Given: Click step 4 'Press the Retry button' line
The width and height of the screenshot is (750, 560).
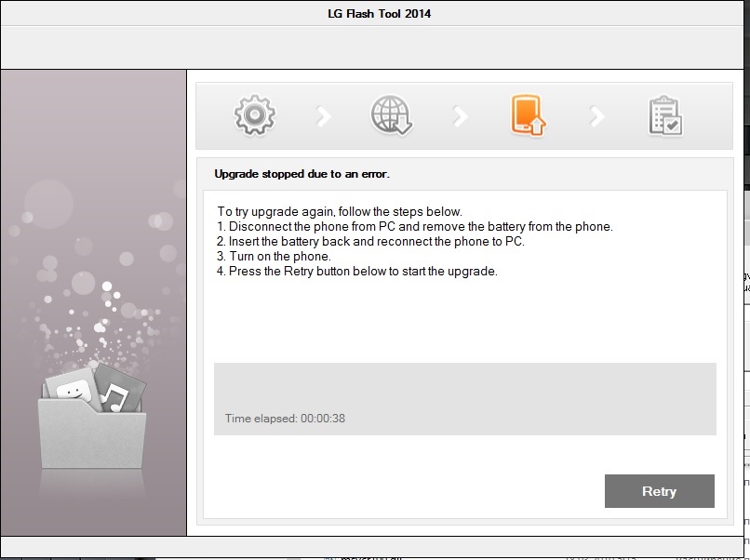Looking at the screenshot, I should pyautogui.click(x=357, y=271).
